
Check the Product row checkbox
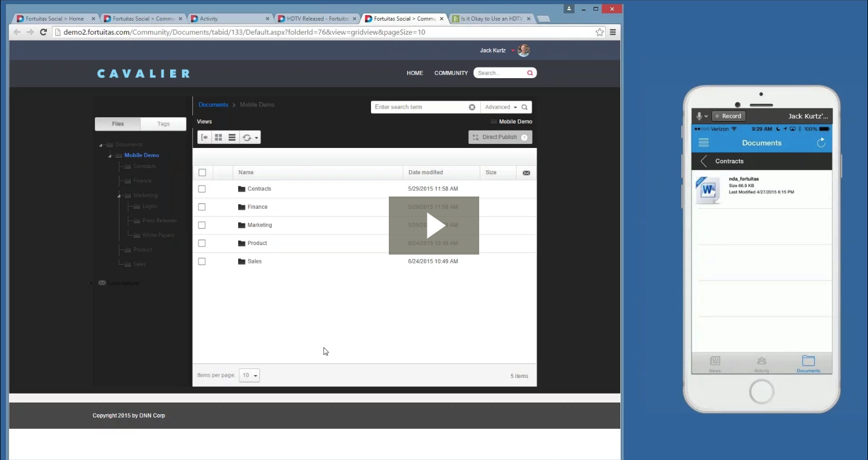(202, 243)
